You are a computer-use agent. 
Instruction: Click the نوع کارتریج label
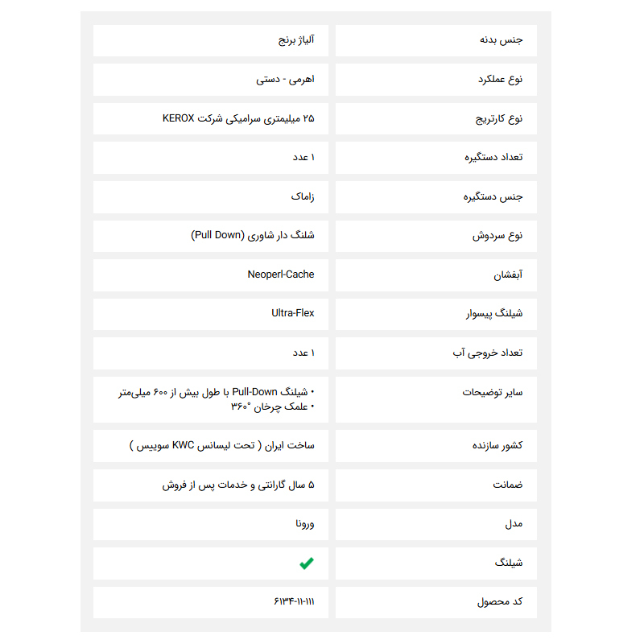pos(499,118)
